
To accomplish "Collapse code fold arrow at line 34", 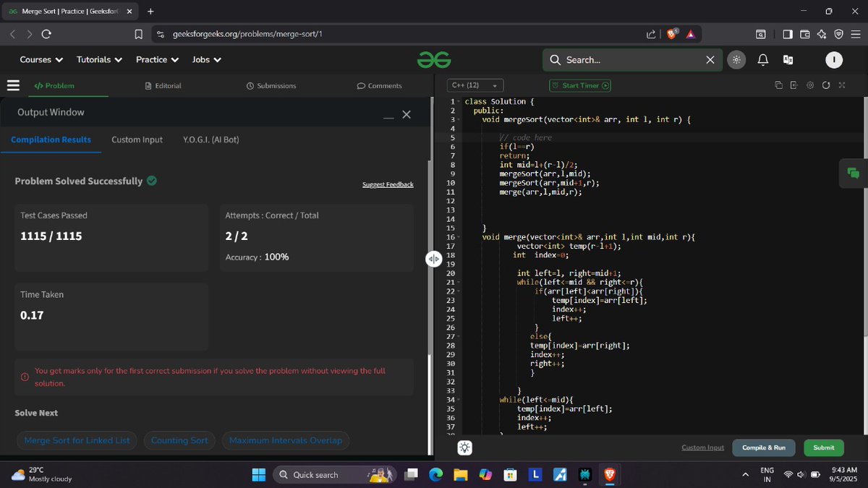I will (459, 400).
